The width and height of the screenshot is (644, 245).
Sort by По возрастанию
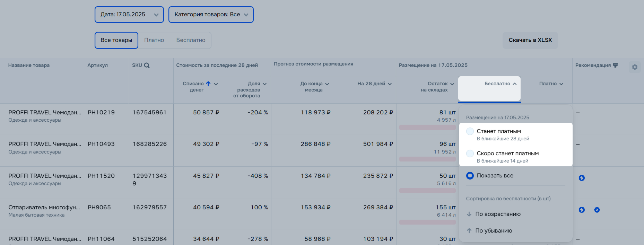click(498, 214)
